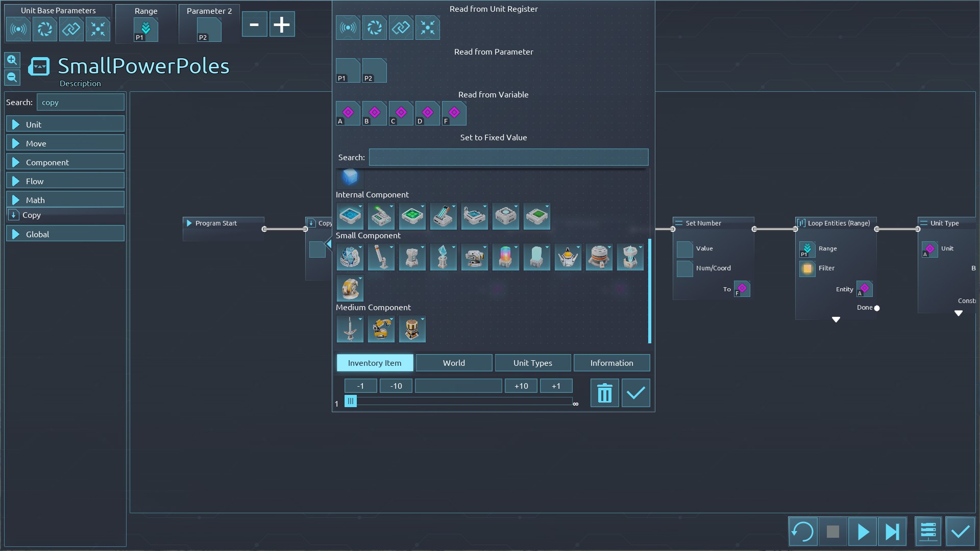The width and height of the screenshot is (980, 551).
Task: Select the rainbow-colored small component item
Action: pos(505,257)
